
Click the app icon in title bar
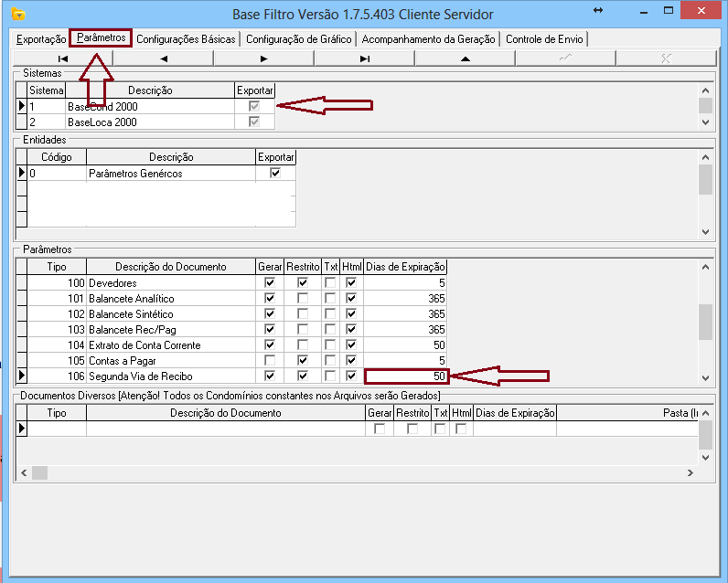[17, 15]
